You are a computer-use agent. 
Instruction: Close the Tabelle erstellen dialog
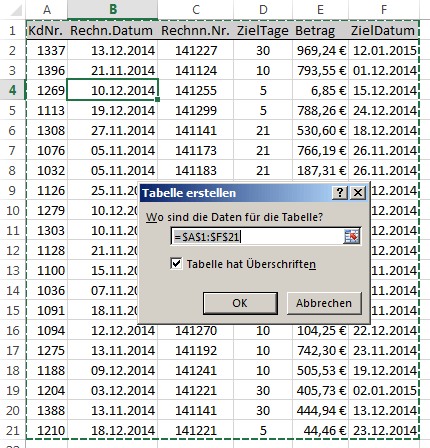click(358, 193)
